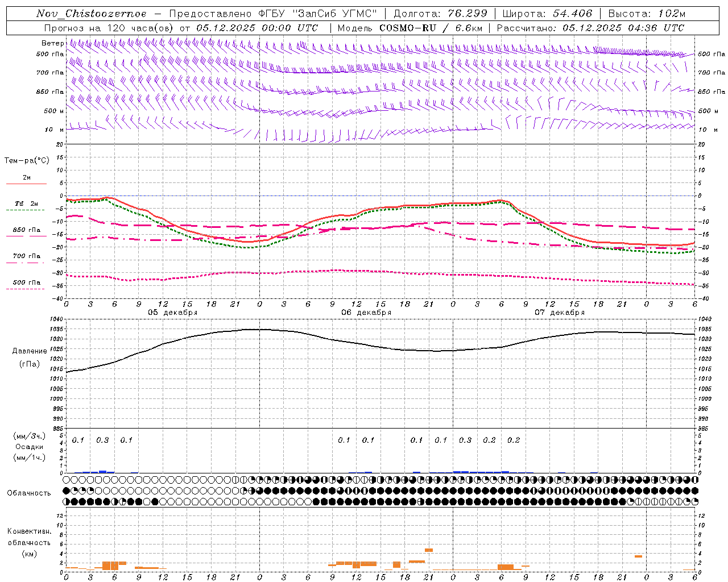Viewport: 728px width, 582px height.
Task: Click the left pressure axis 1040 label
Action: (56, 319)
